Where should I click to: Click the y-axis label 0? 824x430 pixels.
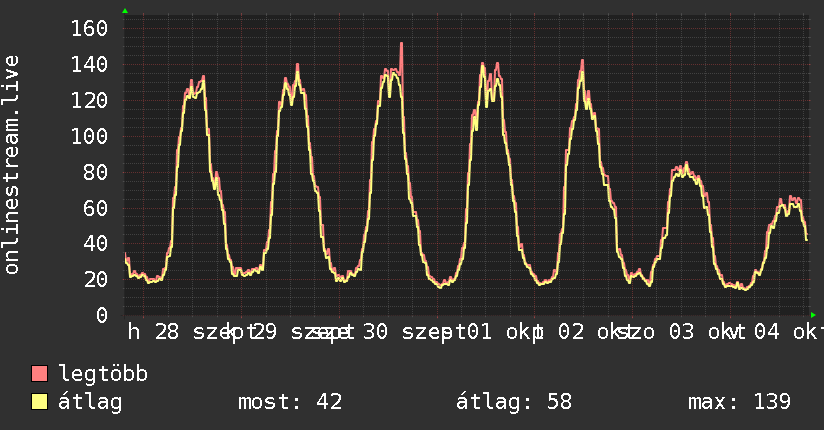click(x=102, y=315)
